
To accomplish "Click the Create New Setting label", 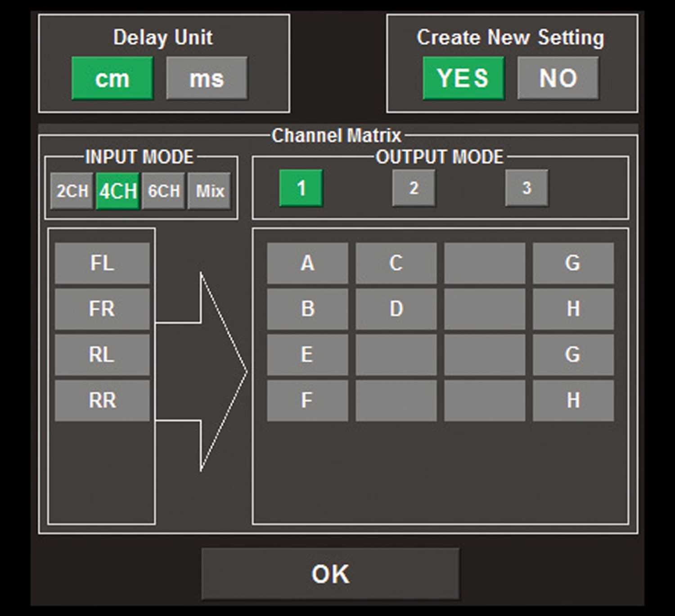I will click(x=511, y=37).
